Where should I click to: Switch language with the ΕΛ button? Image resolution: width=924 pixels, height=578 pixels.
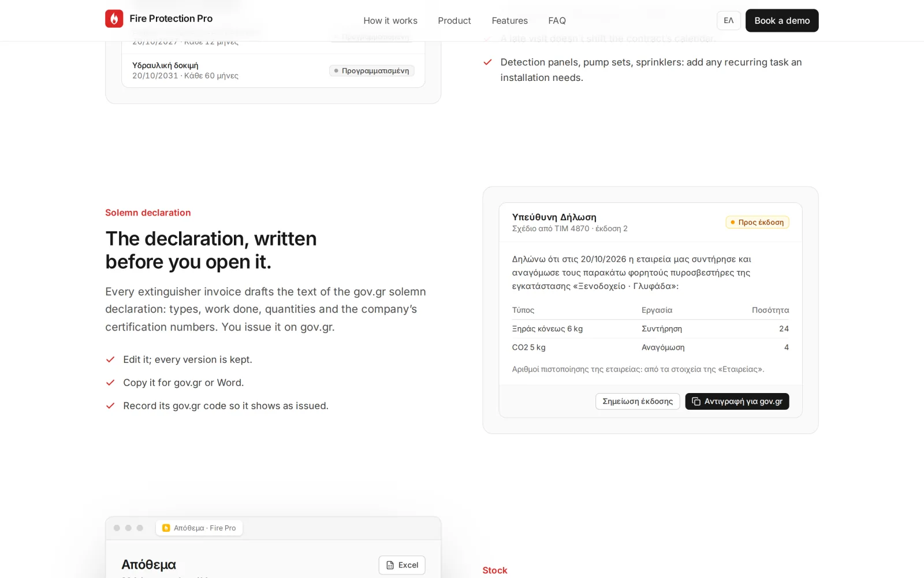(x=729, y=21)
